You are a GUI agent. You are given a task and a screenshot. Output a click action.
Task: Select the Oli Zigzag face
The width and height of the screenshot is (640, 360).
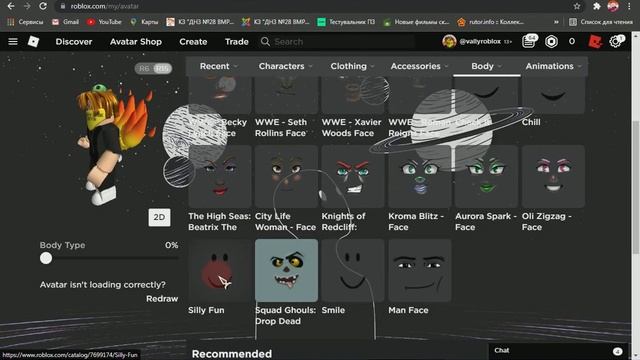553,176
